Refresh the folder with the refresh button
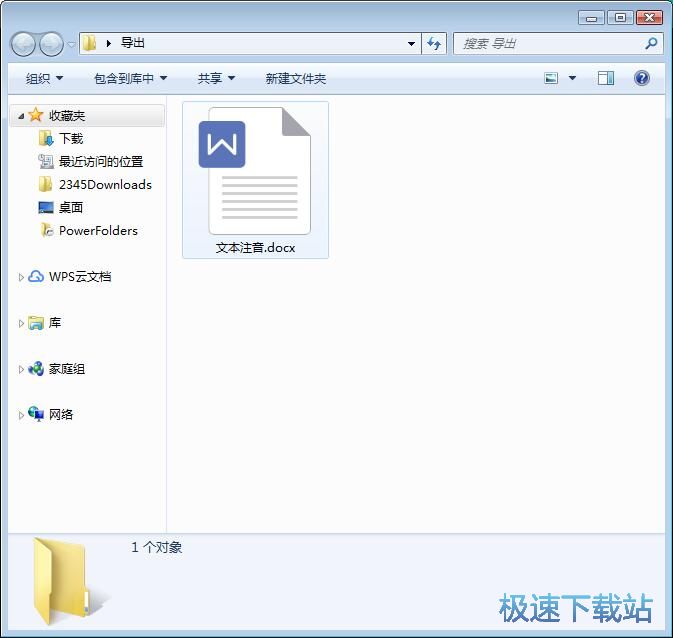The height and width of the screenshot is (638, 673). [434, 43]
